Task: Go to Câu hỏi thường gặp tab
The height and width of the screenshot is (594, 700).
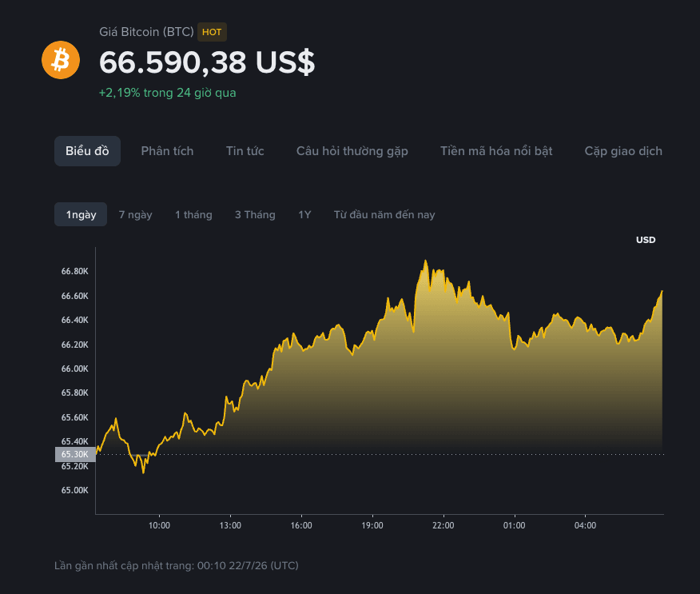Action: 352,151
